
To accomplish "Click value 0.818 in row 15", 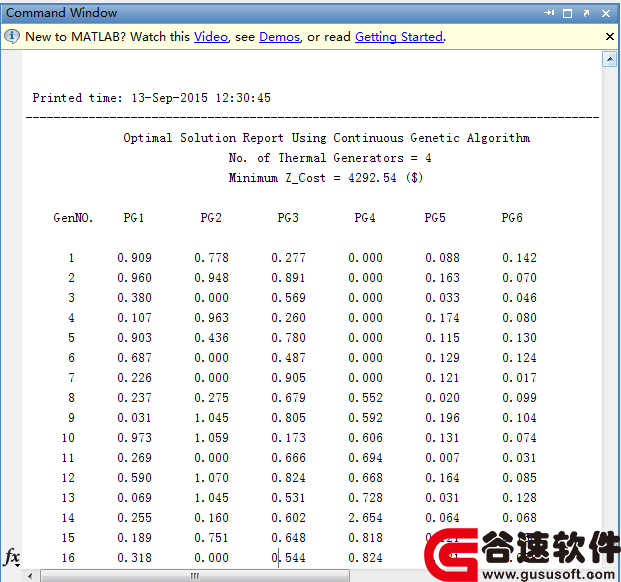I will click(365, 538).
